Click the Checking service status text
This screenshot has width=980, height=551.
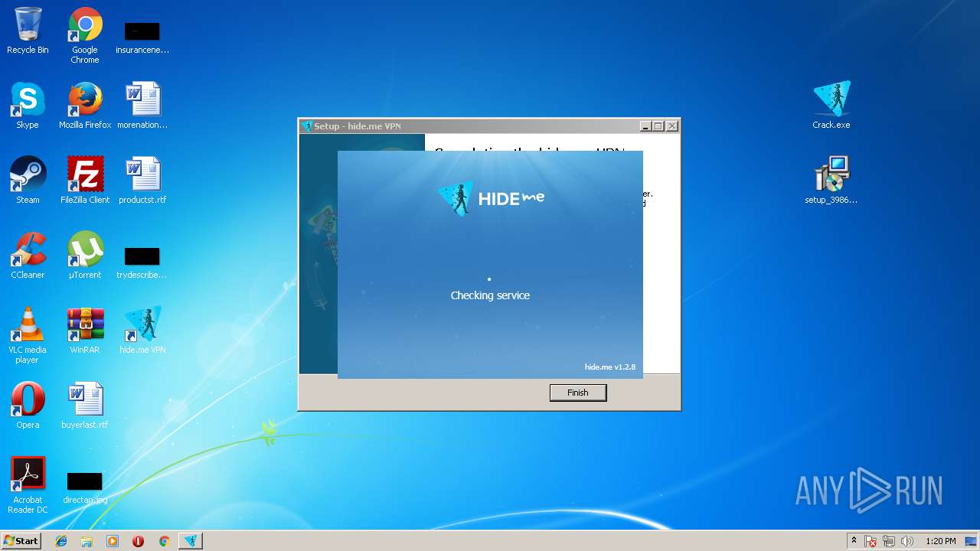pos(490,295)
